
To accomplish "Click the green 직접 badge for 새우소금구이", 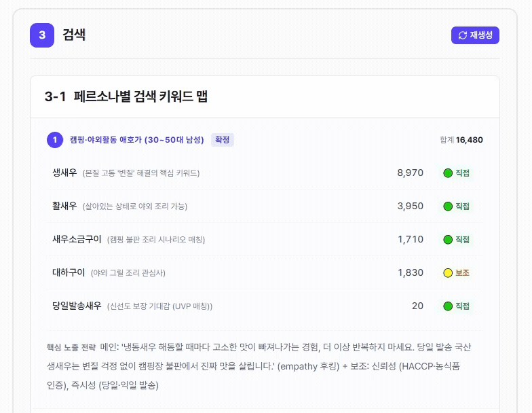I will click(456, 239).
